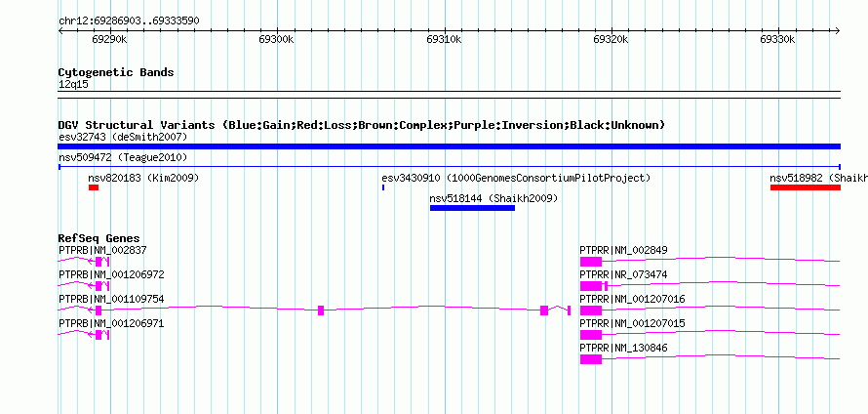The width and height of the screenshot is (868, 414).
Task: Click the 69330k ruler tick label
Action: [777, 40]
